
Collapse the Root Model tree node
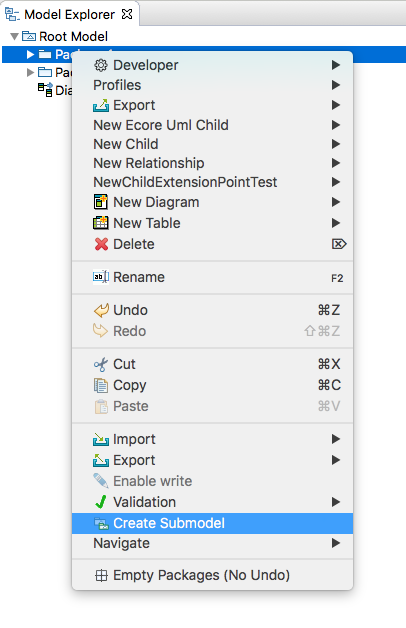(14, 36)
